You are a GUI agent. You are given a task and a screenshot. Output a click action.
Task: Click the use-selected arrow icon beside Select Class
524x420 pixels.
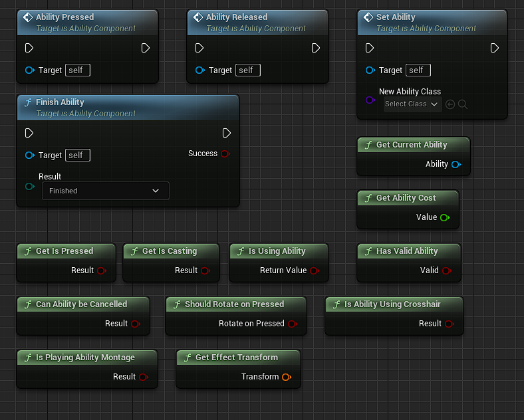click(450, 104)
